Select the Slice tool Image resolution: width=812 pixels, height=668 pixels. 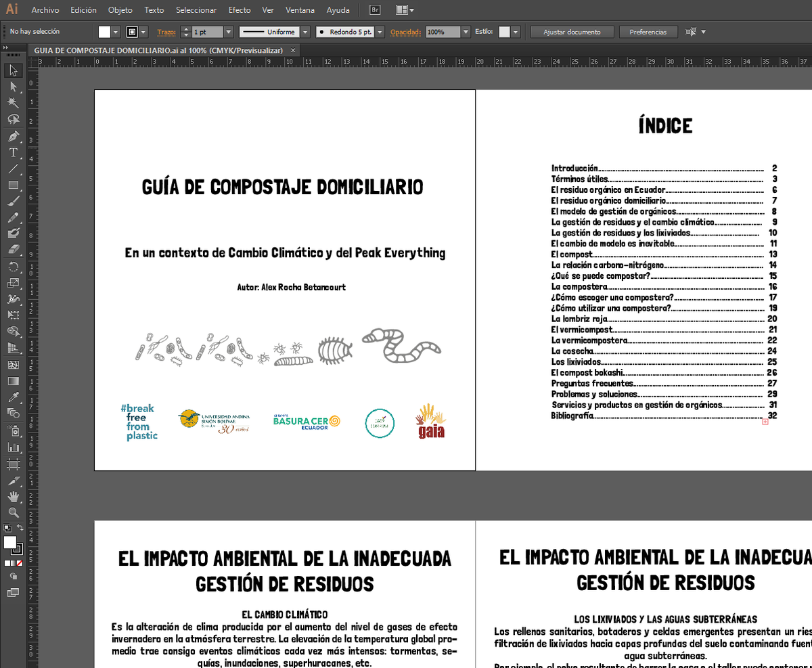(x=13, y=481)
